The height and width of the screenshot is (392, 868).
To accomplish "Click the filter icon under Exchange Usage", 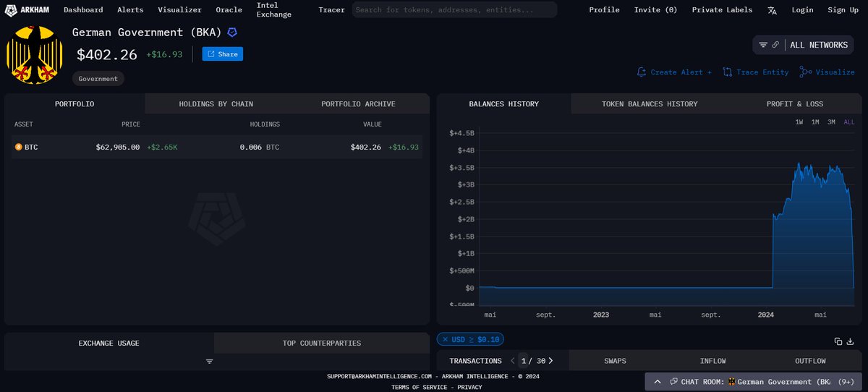I will (x=209, y=361).
